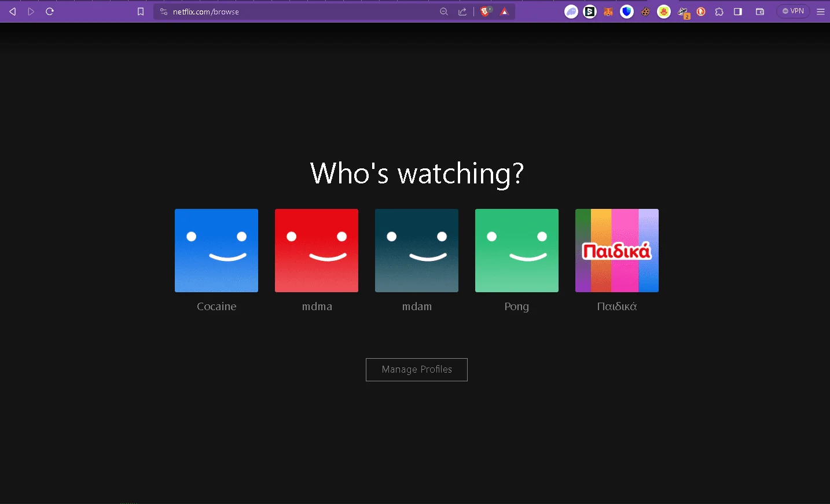Image resolution: width=830 pixels, height=504 pixels.
Task: Click the Cocaine profile name label
Action: pyautogui.click(x=216, y=307)
